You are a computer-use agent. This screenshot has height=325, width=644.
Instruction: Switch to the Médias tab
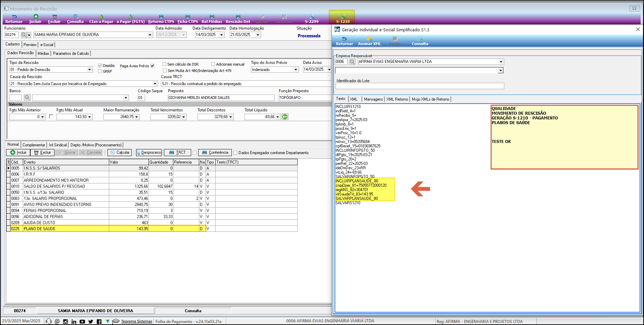pyautogui.click(x=43, y=53)
